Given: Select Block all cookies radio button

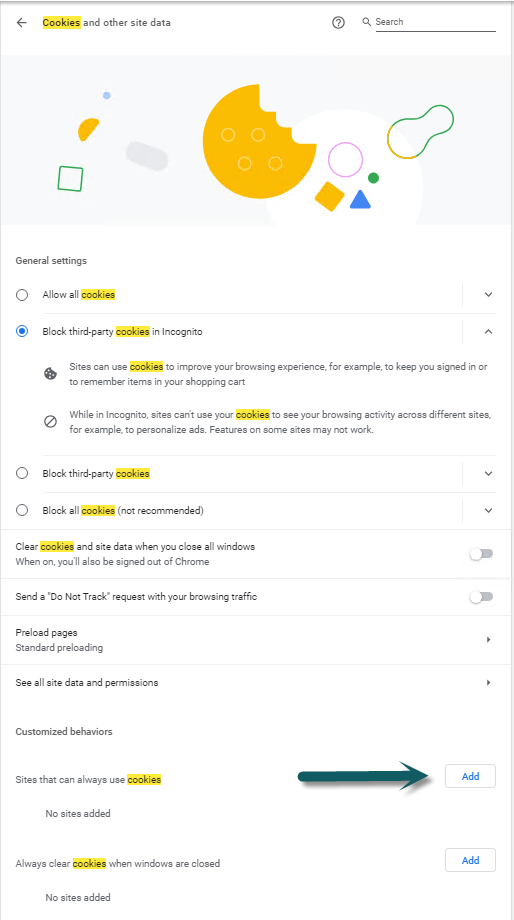Looking at the screenshot, I should 22,510.
